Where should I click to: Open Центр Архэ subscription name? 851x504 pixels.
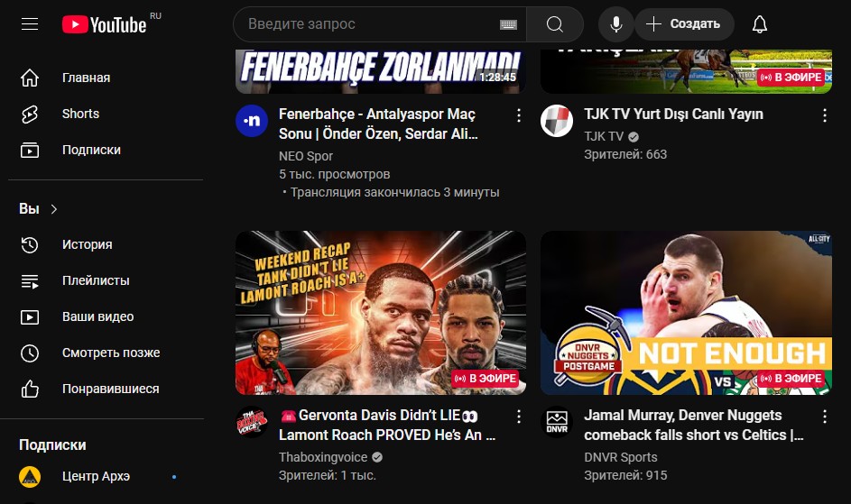point(96,476)
